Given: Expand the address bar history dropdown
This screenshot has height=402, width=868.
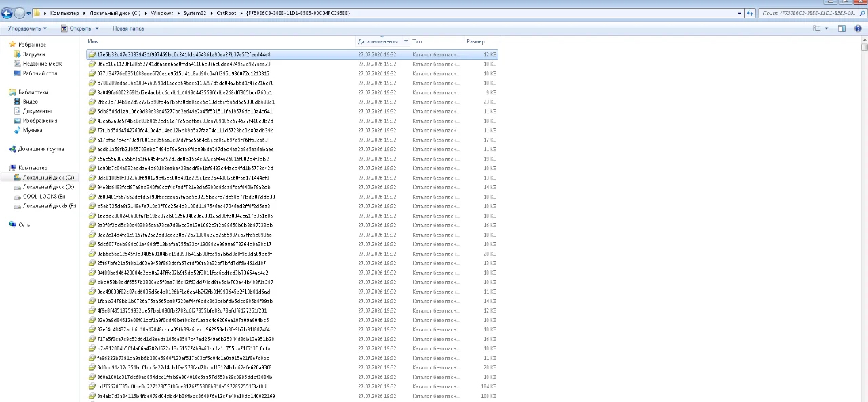Looking at the screenshot, I should 740,13.
